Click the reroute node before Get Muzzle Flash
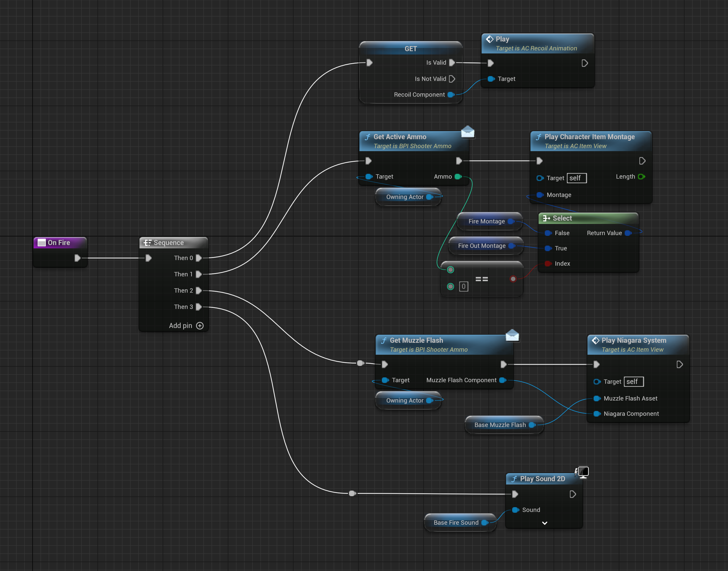The image size is (728, 571). tap(360, 363)
